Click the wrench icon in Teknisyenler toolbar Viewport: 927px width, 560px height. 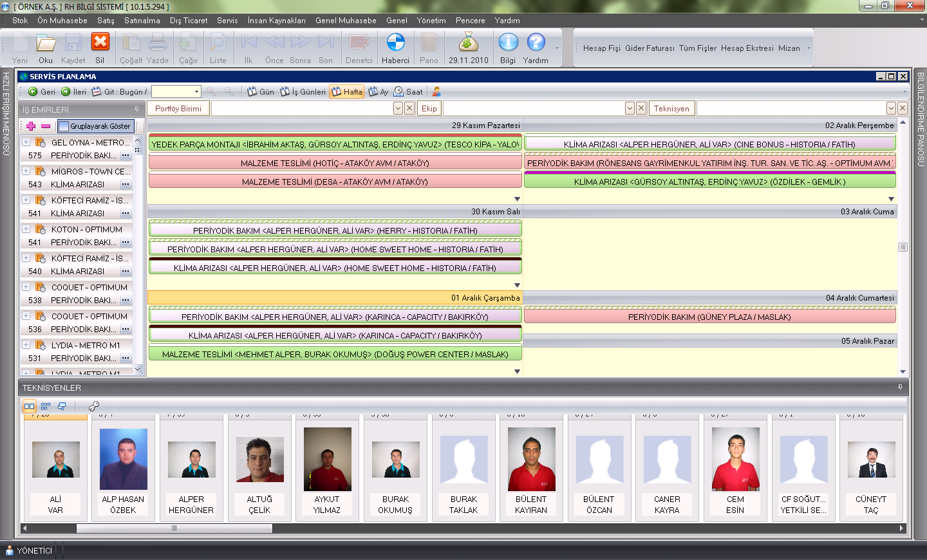pos(93,406)
